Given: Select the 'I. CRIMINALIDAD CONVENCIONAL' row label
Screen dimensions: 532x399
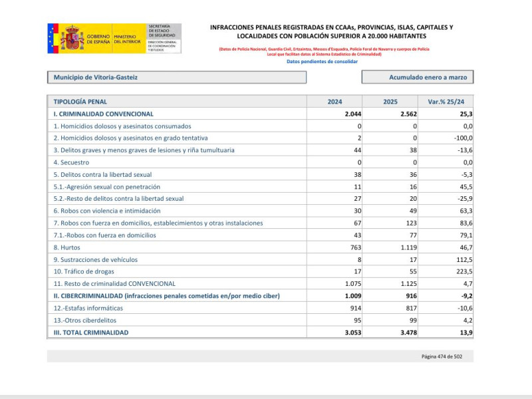Looking at the screenshot, I should [x=104, y=114].
